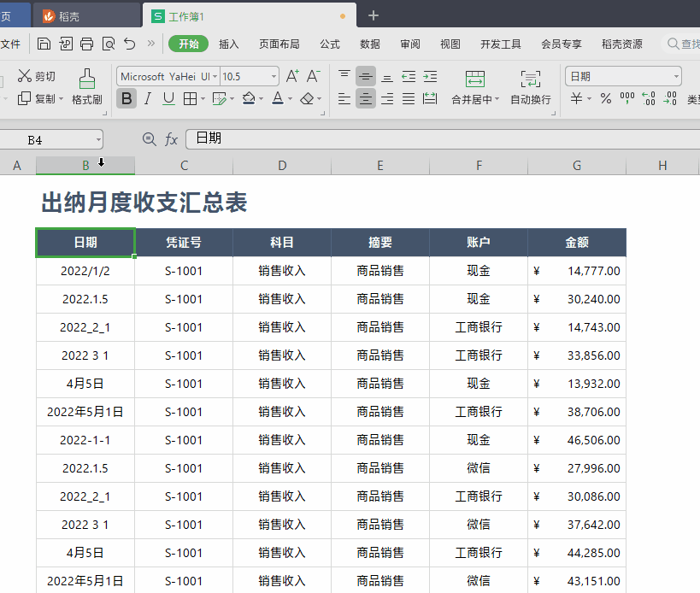Click the percent style icon
The image size is (700, 593).
pyautogui.click(x=605, y=99)
